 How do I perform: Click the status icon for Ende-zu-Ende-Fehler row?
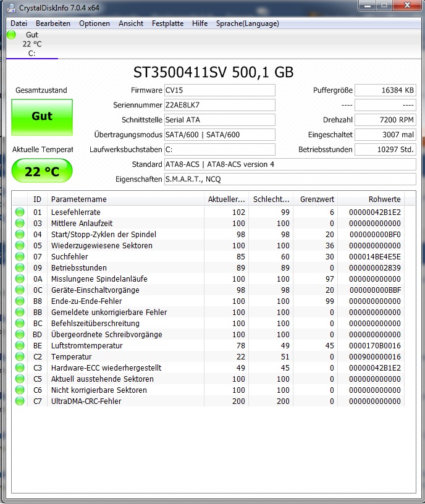tap(20, 301)
